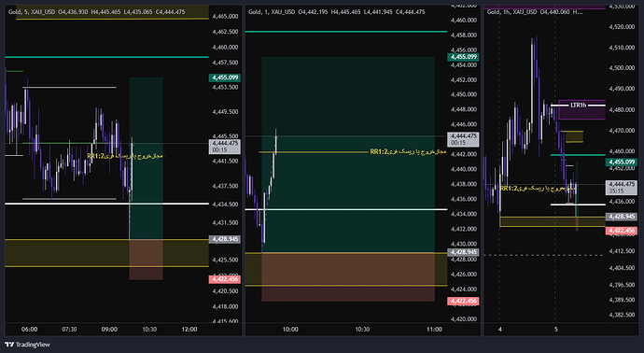Image resolution: width=644 pixels, height=353 pixels.
Task: Select the teal horizontal line on 5-minute chart
Action: click(x=106, y=57)
